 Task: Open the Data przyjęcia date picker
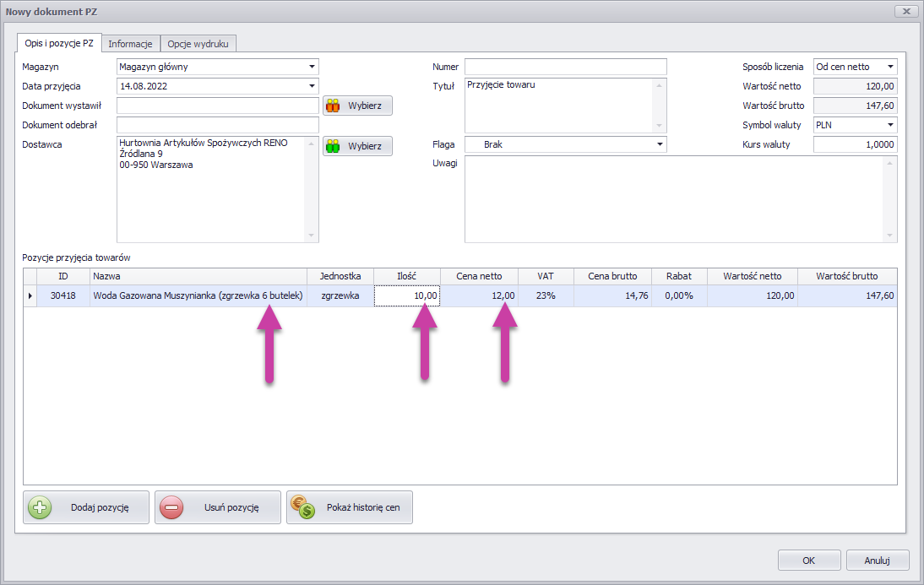[x=312, y=86]
